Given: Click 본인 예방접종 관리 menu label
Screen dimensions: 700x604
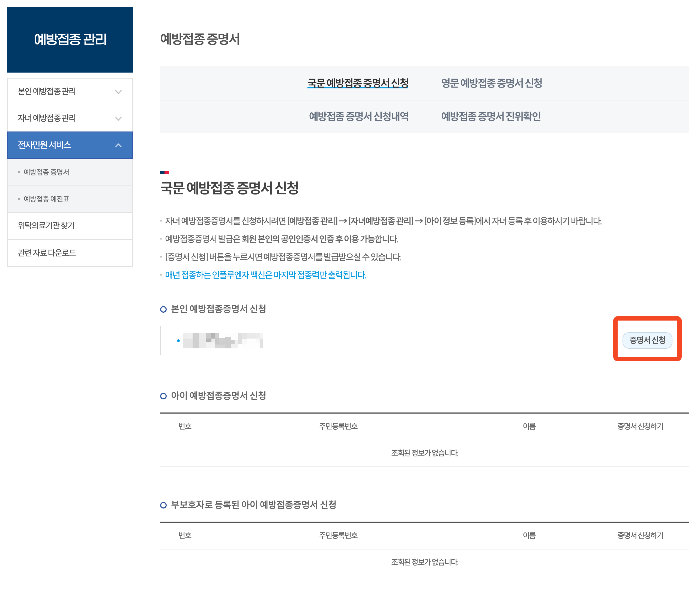Looking at the screenshot, I should pos(47,92).
